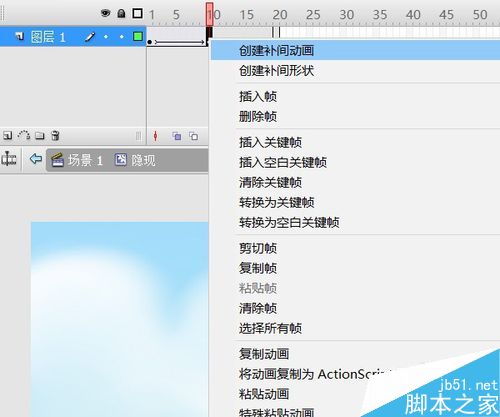Click frame number 25 on the timeline ruler

point(313,15)
